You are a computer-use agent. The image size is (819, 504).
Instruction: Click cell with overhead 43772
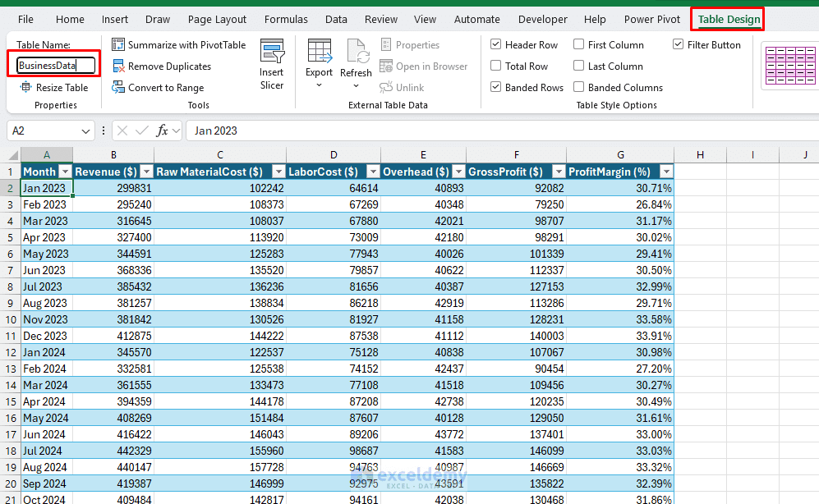(x=424, y=434)
